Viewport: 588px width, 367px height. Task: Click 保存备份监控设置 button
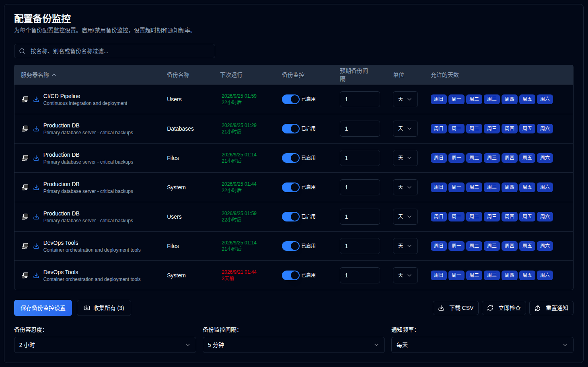click(43, 308)
